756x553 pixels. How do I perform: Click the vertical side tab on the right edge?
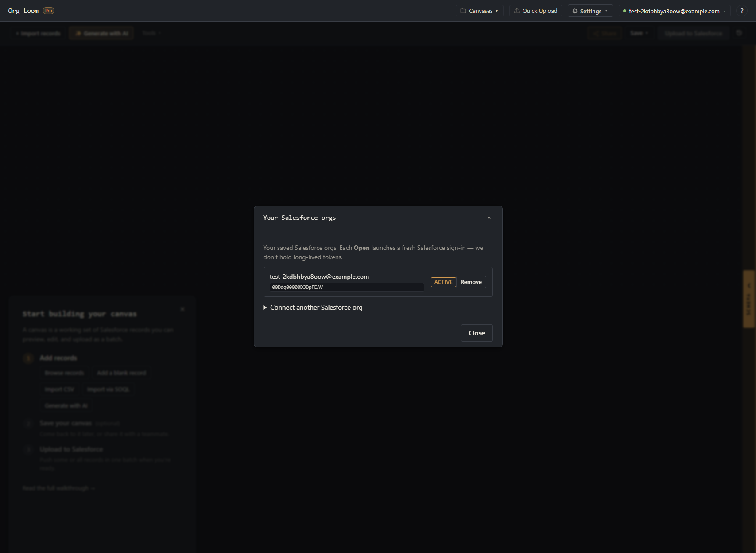(x=749, y=299)
